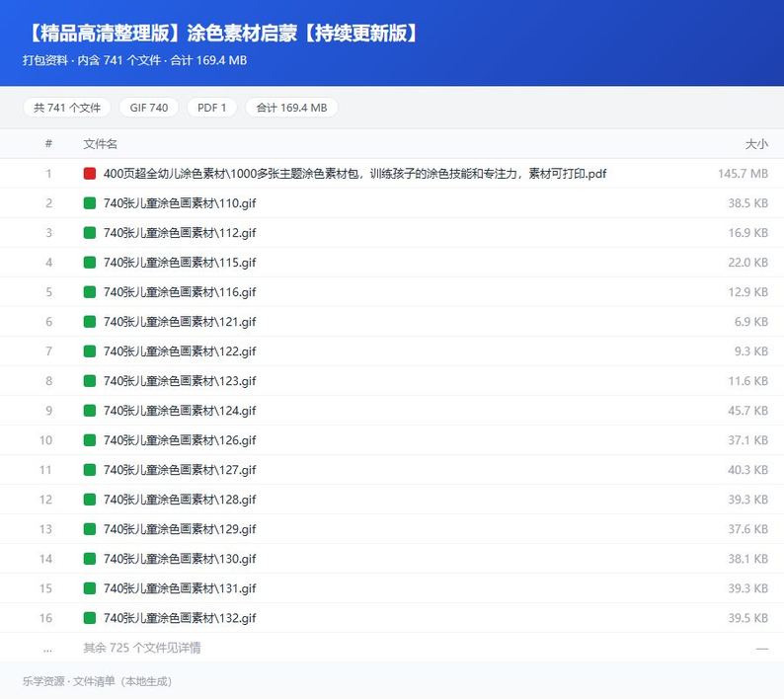This screenshot has height=699, width=784.
Task: Click file name '740张儿童涂色画素材\132.gif'
Action: [180, 618]
